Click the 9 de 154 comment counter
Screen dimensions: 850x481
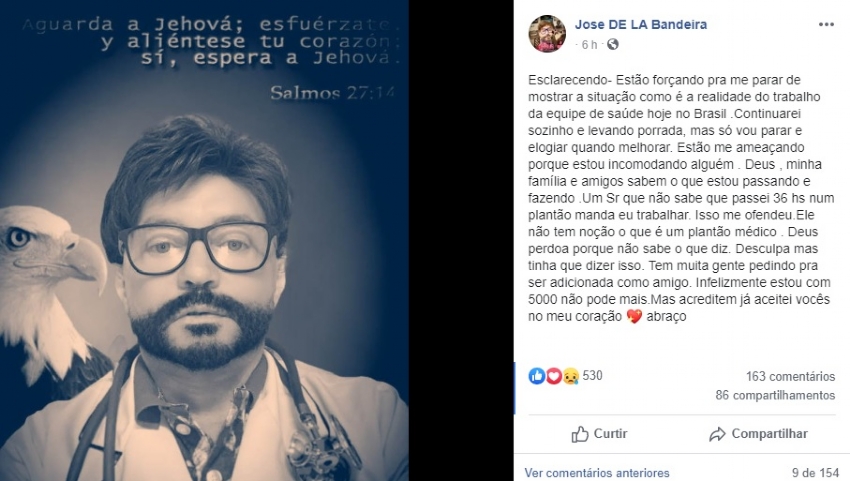815,473
